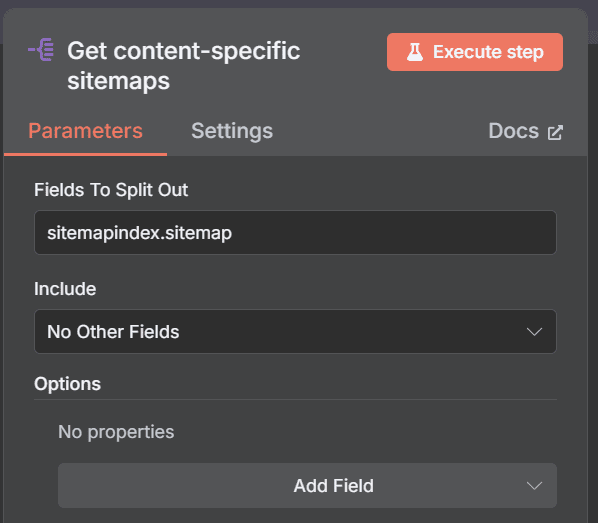The image size is (598, 523).
Task: Click the Include field label
Action: click(65, 289)
